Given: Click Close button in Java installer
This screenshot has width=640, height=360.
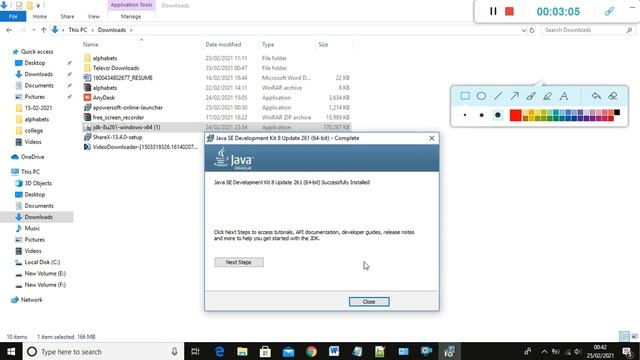Looking at the screenshot, I should (369, 302).
